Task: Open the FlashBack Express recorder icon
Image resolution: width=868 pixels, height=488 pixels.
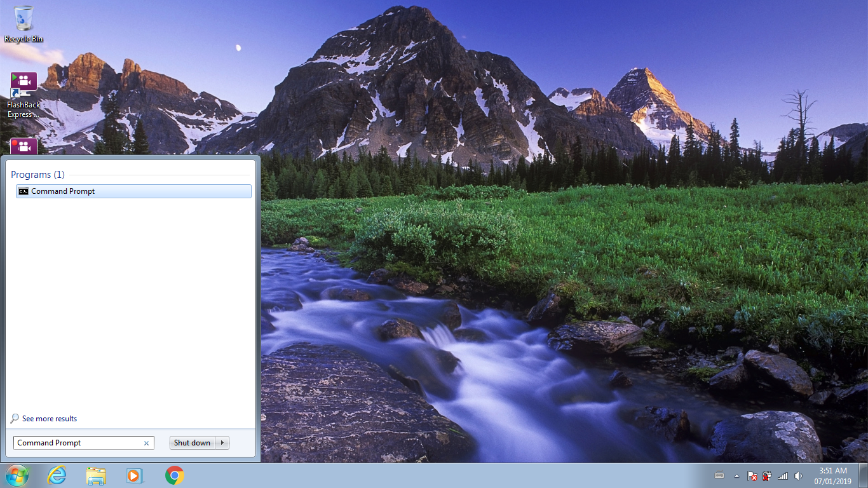Action: click(23, 146)
